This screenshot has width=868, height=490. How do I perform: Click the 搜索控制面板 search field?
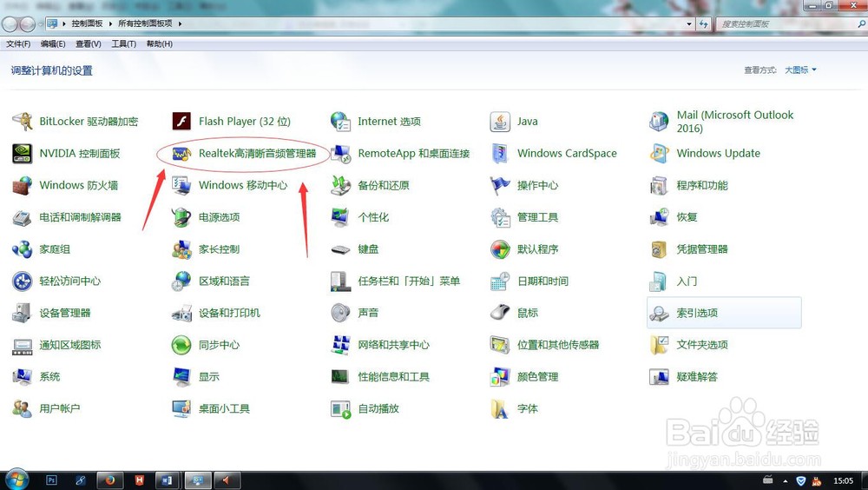point(786,23)
